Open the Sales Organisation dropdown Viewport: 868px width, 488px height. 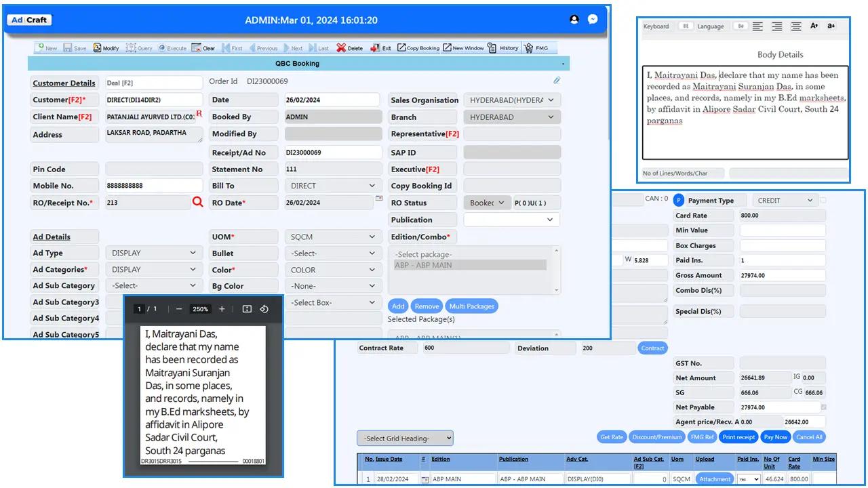point(512,100)
